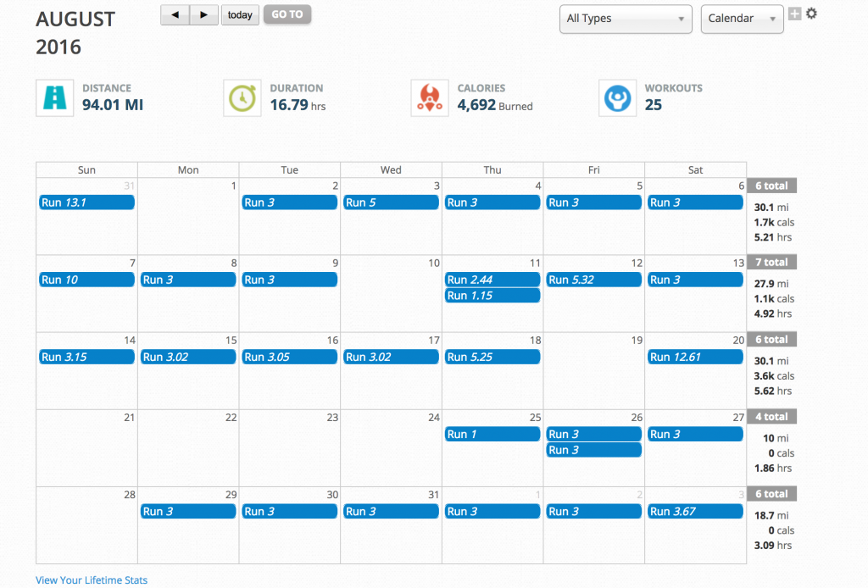The height and width of the screenshot is (588, 868).
Task: Open settings via the gear icon
Action: coord(811,14)
